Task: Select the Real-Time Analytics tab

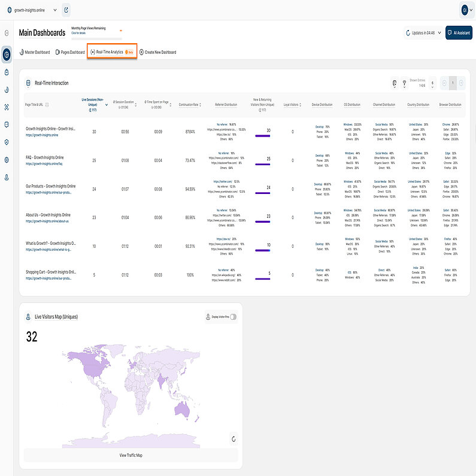Action: point(112,52)
